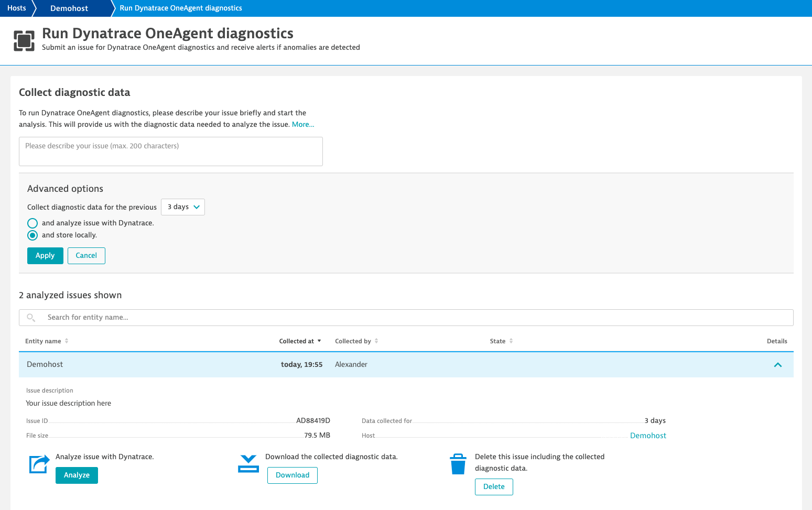812x510 pixels.
Task: Go to Hosts breadcrumb
Action: pos(16,8)
